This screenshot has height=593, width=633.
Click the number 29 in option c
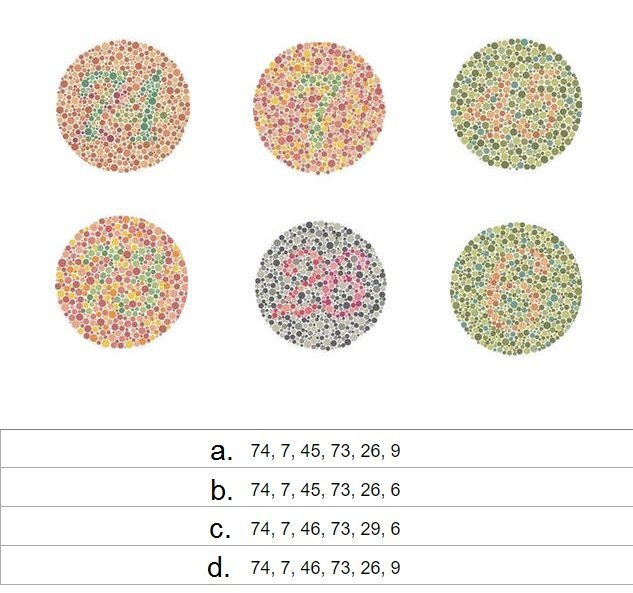click(x=370, y=528)
